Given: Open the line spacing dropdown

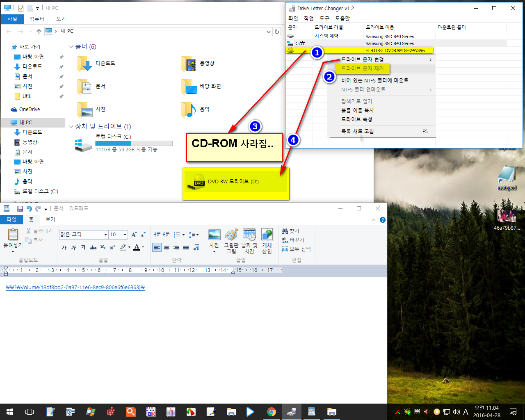Looking at the screenshot, I should (194, 235).
